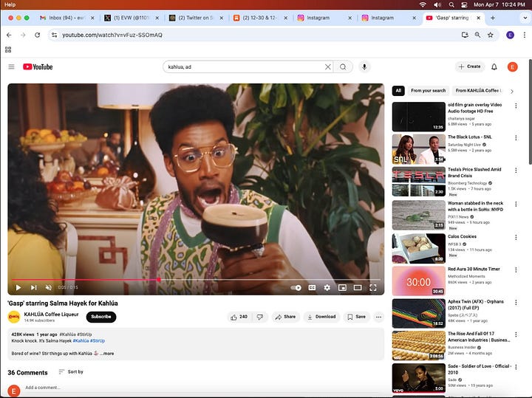This screenshot has width=532, height=398.
Task: Open the #Kahlúa hashtag link
Action: point(81,340)
